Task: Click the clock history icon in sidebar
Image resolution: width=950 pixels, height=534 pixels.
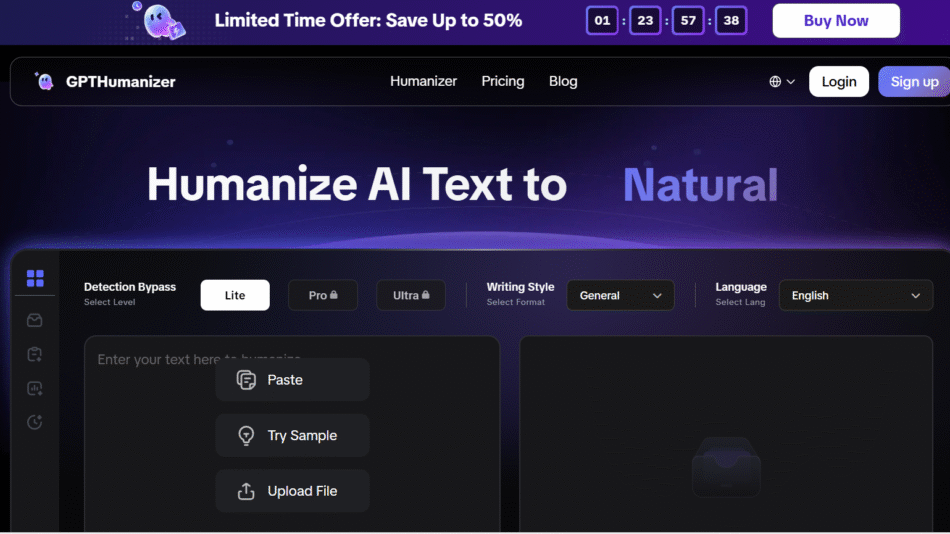Action: coord(35,422)
